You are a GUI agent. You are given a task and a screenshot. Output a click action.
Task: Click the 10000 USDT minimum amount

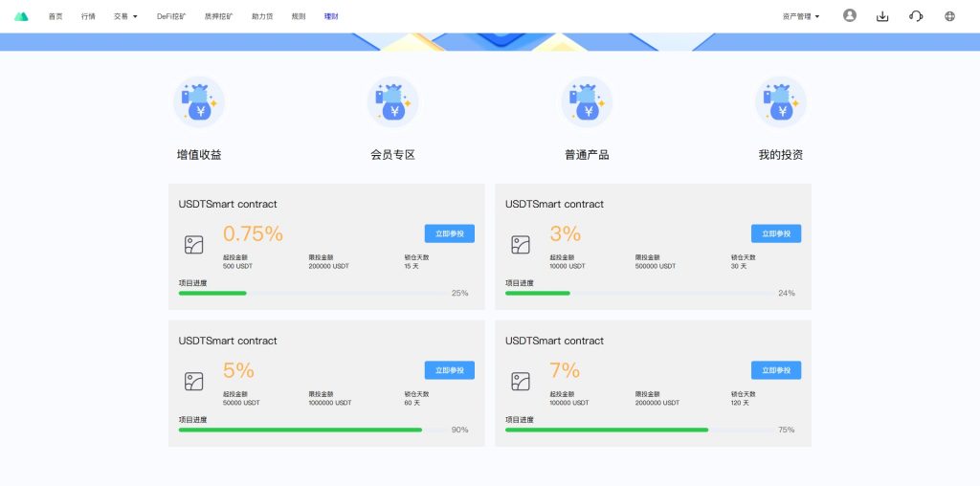coord(568,266)
